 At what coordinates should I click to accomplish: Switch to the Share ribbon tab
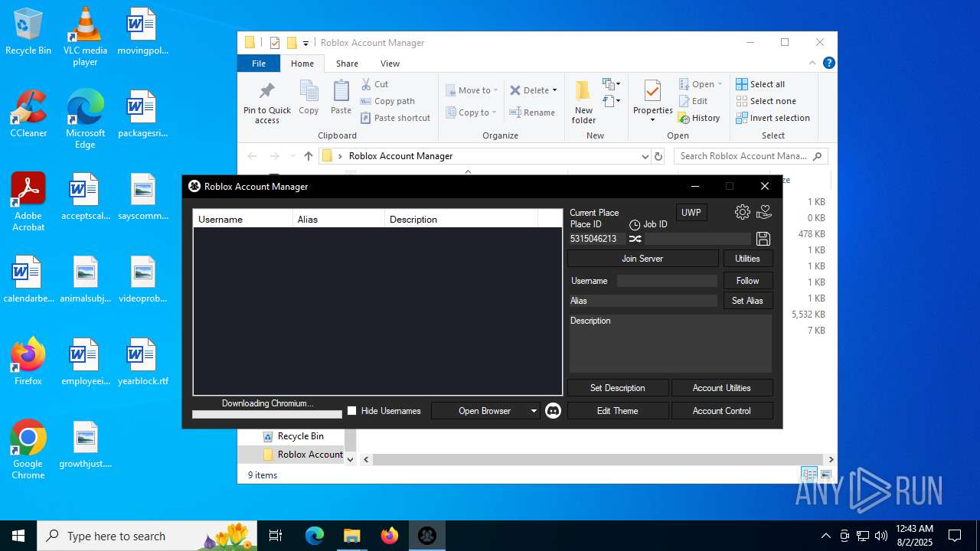tap(347, 64)
